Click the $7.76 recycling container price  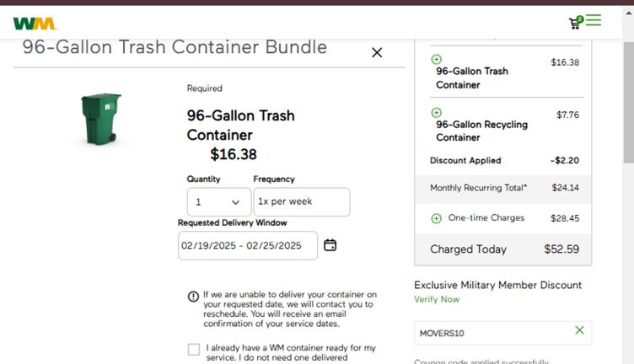tap(567, 115)
